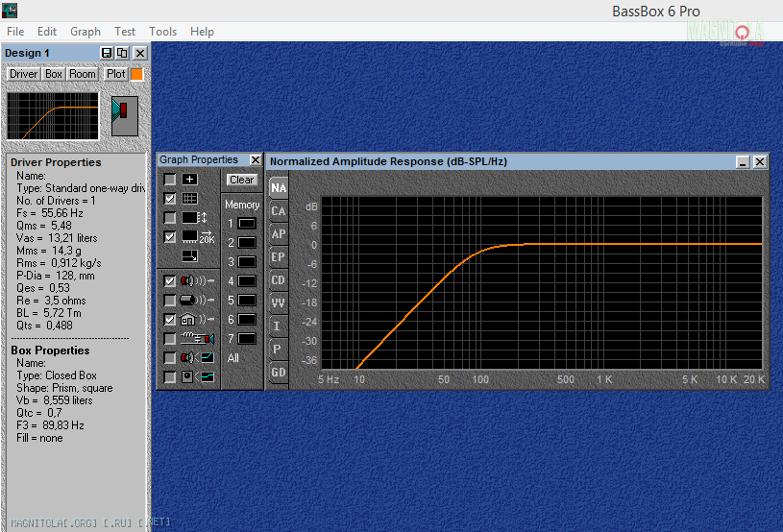This screenshot has width=783, height=532.
Task: Open the File menu
Action: coord(15,32)
